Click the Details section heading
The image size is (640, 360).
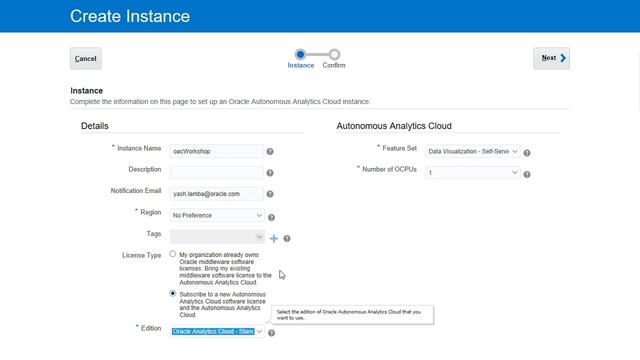95,126
